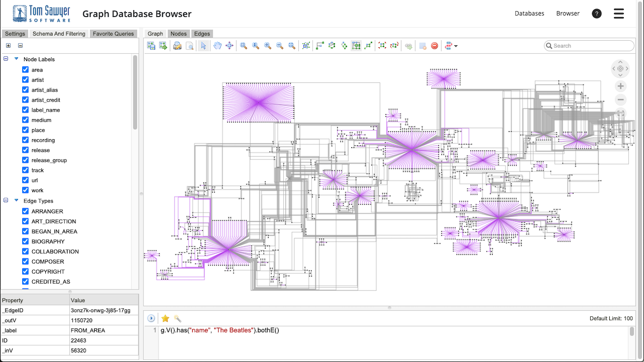This screenshot has width=644, height=362.
Task: Click the Databases menu item
Action: click(x=529, y=13)
